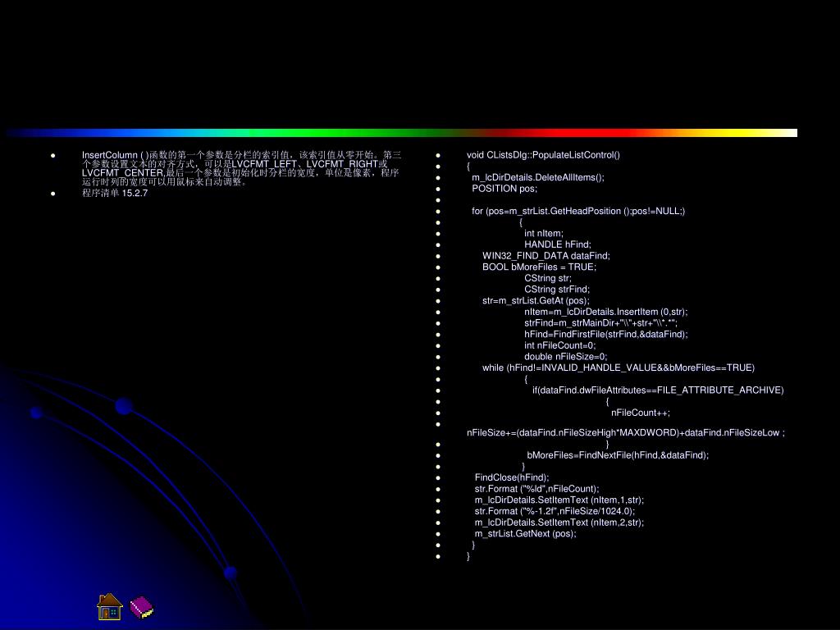Click line 'WIN32_FIND_DATA dataFind;'
840x630 pixels.
coord(546,256)
